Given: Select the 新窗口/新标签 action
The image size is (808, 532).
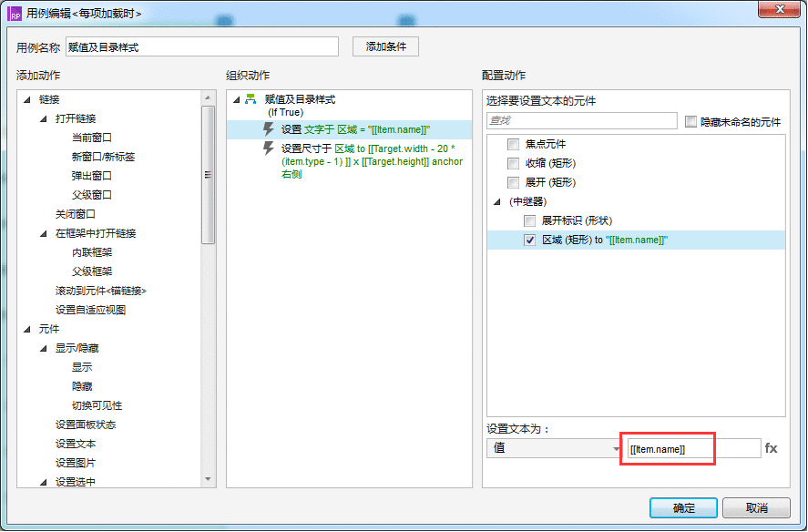Looking at the screenshot, I should [x=103, y=157].
